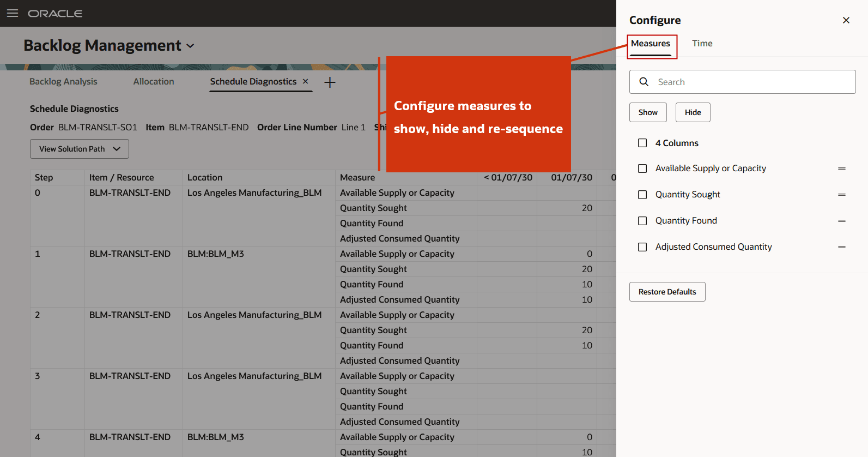This screenshot has width=868, height=457.
Task: Click BLM:BLM_M3 location in step 1
Action: [216, 254]
